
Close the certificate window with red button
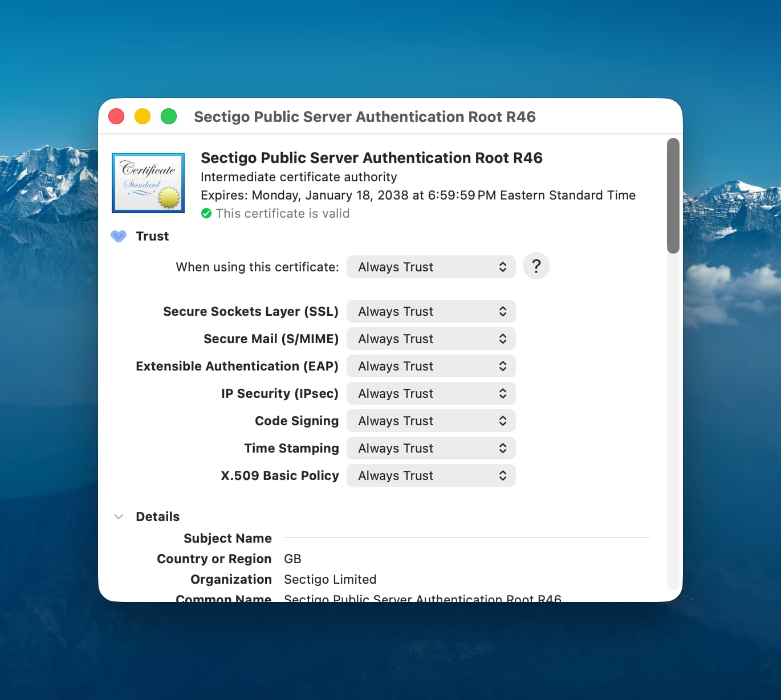pos(116,116)
